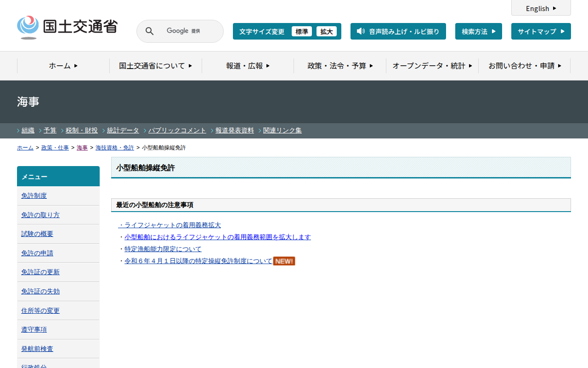Expand the ホーム navigation menu
This screenshot has height=368, width=588.
tap(63, 66)
